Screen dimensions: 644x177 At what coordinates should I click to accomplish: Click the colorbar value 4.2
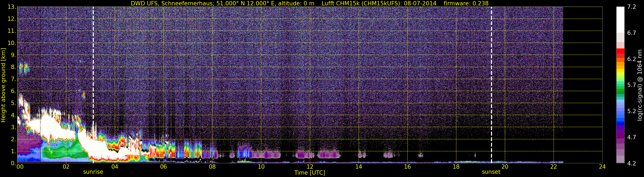[x=631, y=163]
